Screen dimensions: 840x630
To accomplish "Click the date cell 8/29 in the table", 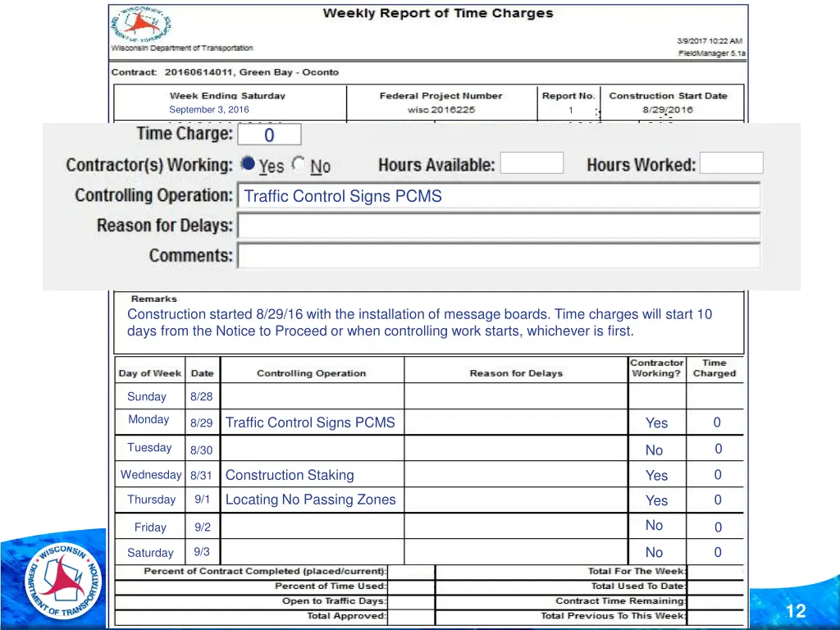I will tap(202, 423).
